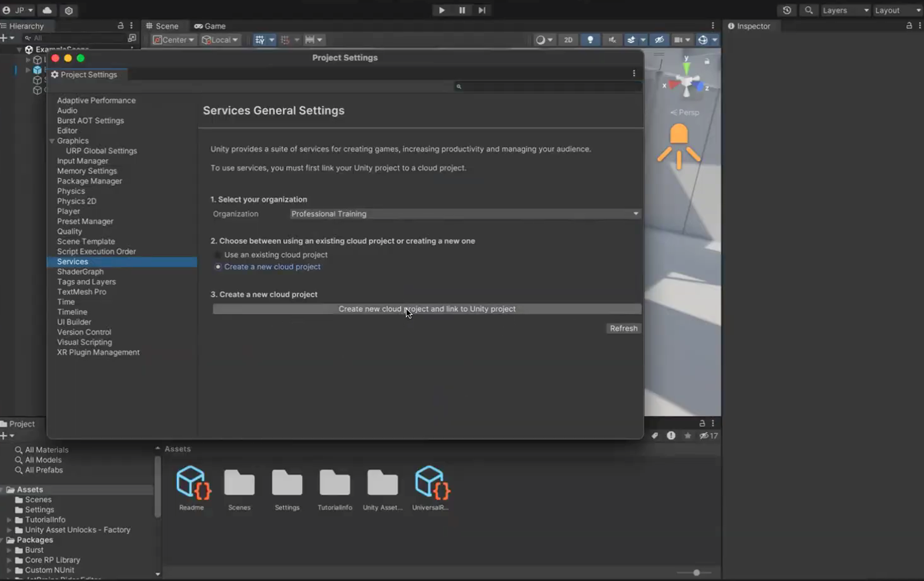The height and width of the screenshot is (581, 924).
Task: Collapse the Graphics settings category
Action: pos(52,141)
